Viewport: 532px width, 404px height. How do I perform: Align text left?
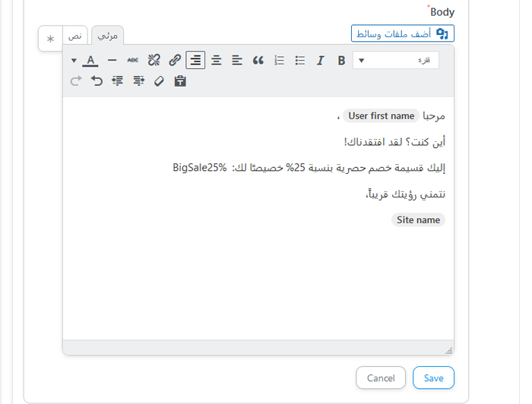(x=237, y=60)
